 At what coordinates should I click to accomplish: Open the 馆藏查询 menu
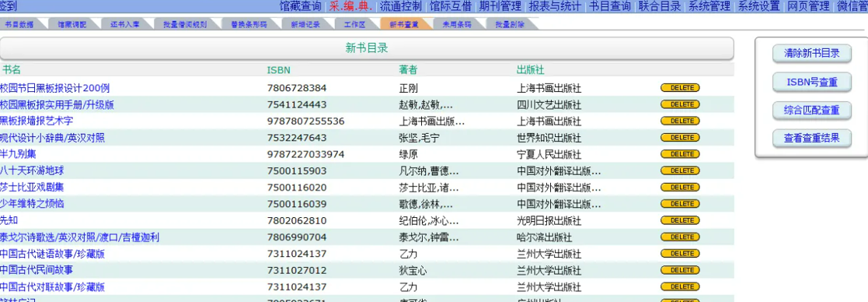pyautogui.click(x=300, y=6)
